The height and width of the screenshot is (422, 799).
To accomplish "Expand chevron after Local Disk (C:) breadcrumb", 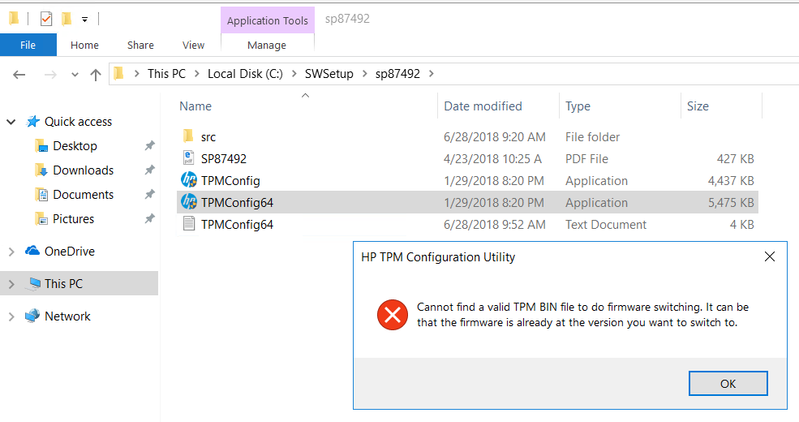I will point(294,74).
